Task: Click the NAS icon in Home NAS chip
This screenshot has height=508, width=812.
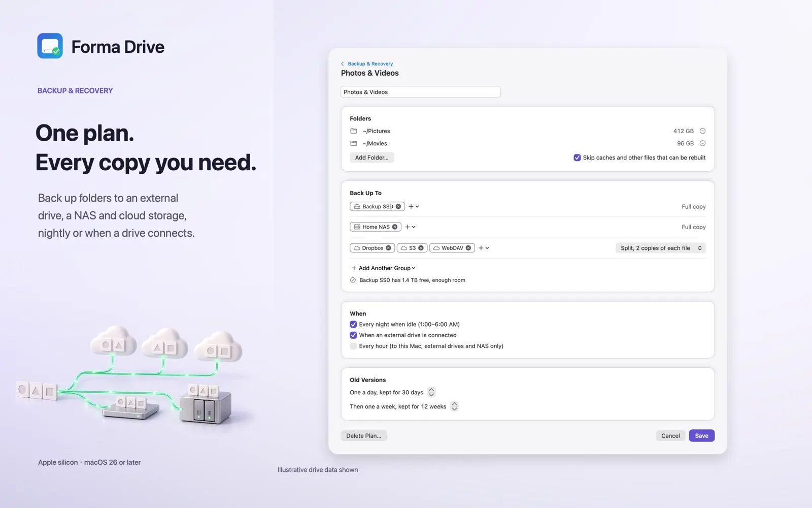Action: point(357,227)
